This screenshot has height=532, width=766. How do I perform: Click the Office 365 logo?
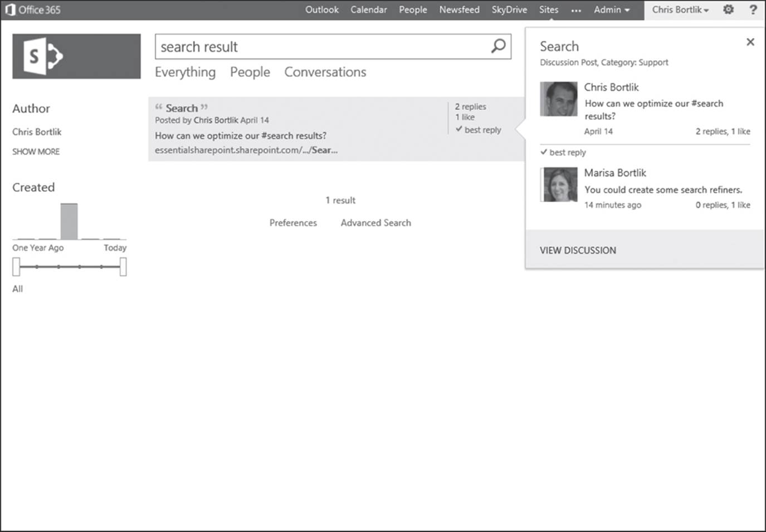click(33, 9)
